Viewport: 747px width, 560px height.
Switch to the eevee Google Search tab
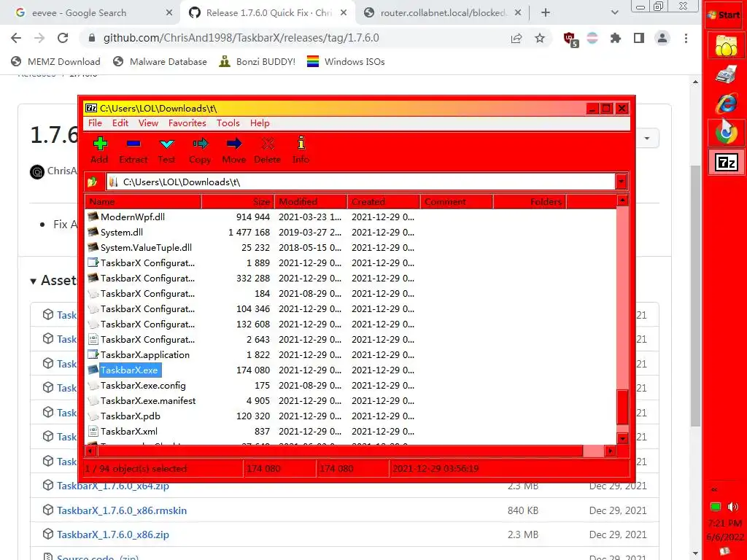[90, 13]
